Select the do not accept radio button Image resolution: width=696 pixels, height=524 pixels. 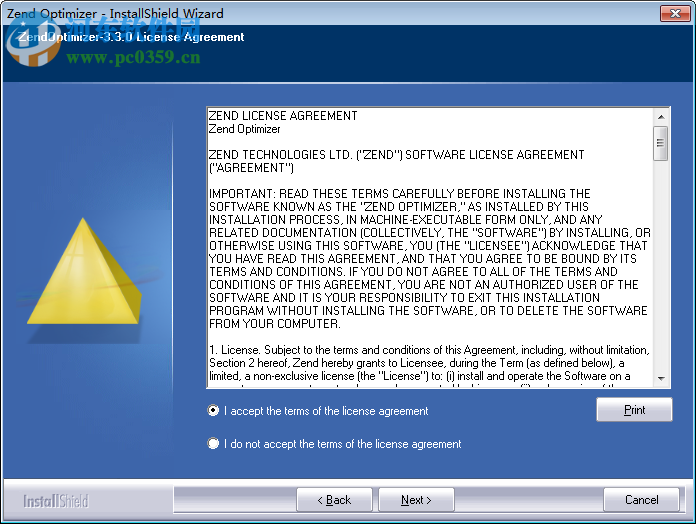coord(213,443)
